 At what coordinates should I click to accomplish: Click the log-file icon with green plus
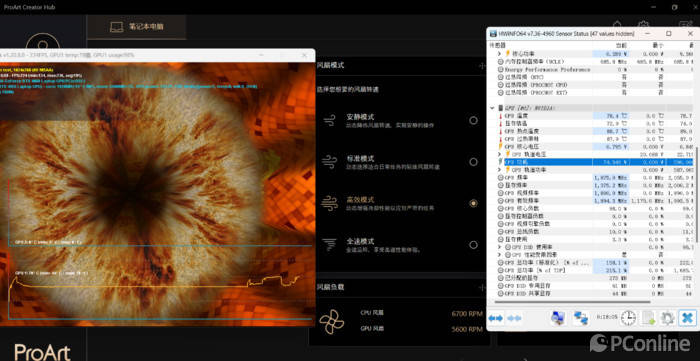(648, 318)
